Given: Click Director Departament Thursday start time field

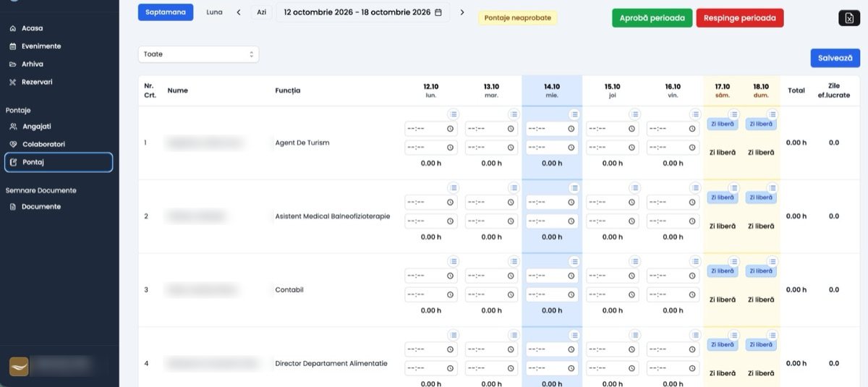Looking at the screenshot, I should click(x=612, y=349).
